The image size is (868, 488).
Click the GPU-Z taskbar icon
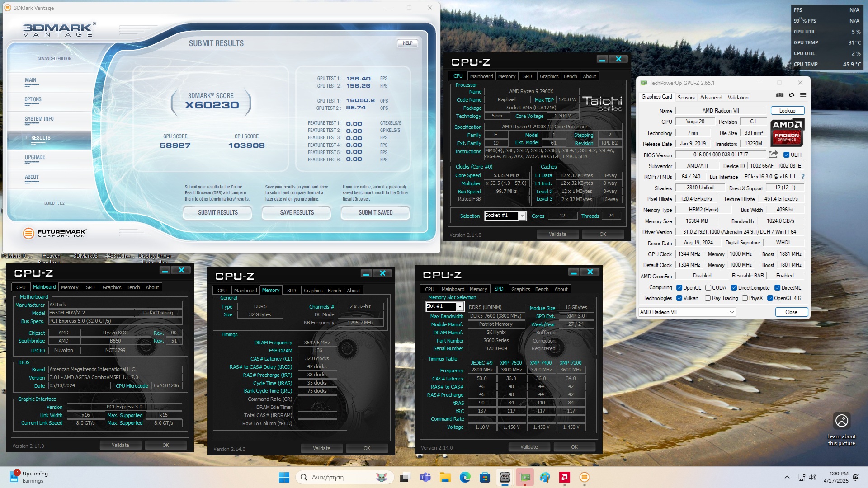pyautogui.click(x=524, y=477)
